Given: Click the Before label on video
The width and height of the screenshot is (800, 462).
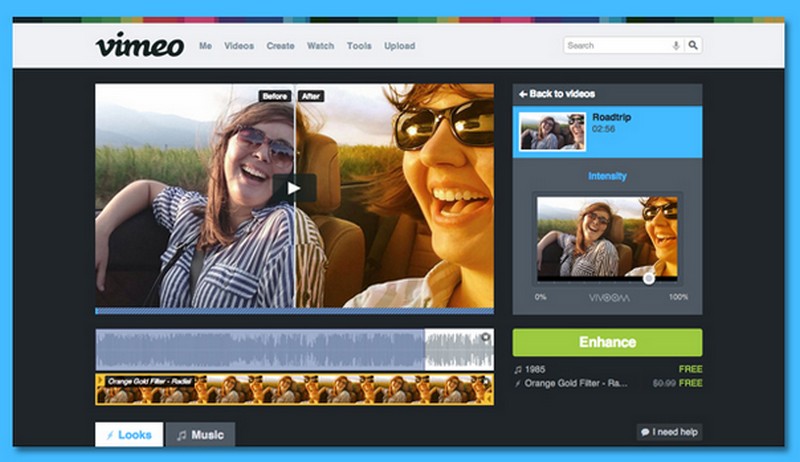Looking at the screenshot, I should point(274,96).
